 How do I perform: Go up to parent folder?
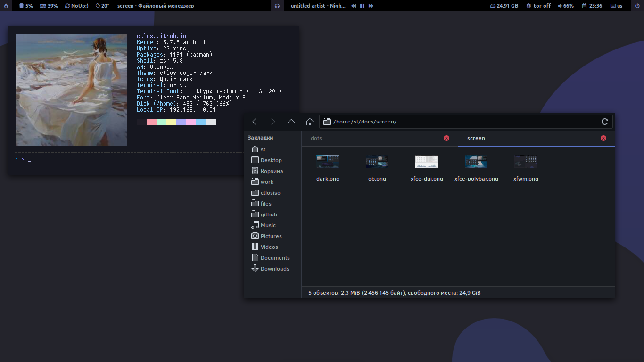pyautogui.click(x=291, y=122)
